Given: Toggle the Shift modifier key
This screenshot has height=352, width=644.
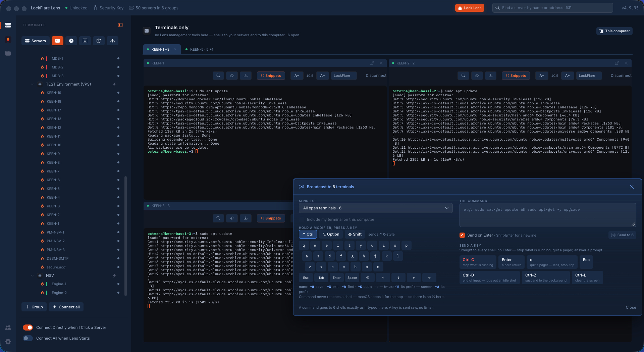Looking at the screenshot, I should pos(355,234).
